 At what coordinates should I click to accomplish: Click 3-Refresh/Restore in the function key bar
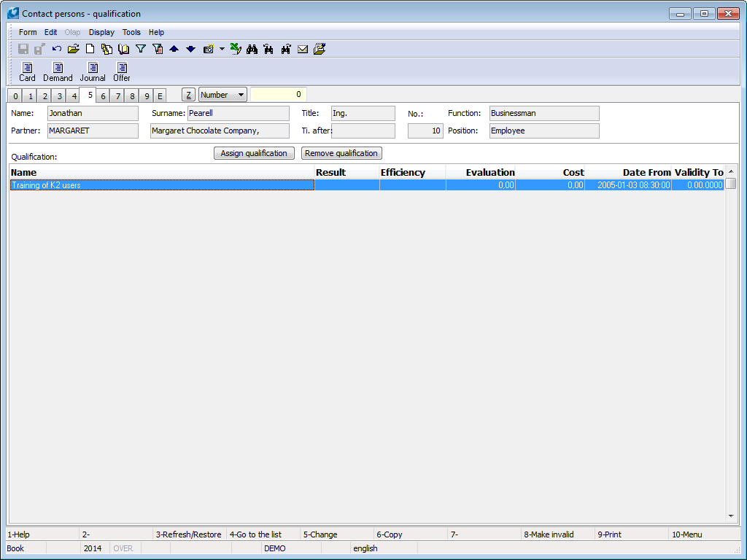pyautogui.click(x=189, y=534)
